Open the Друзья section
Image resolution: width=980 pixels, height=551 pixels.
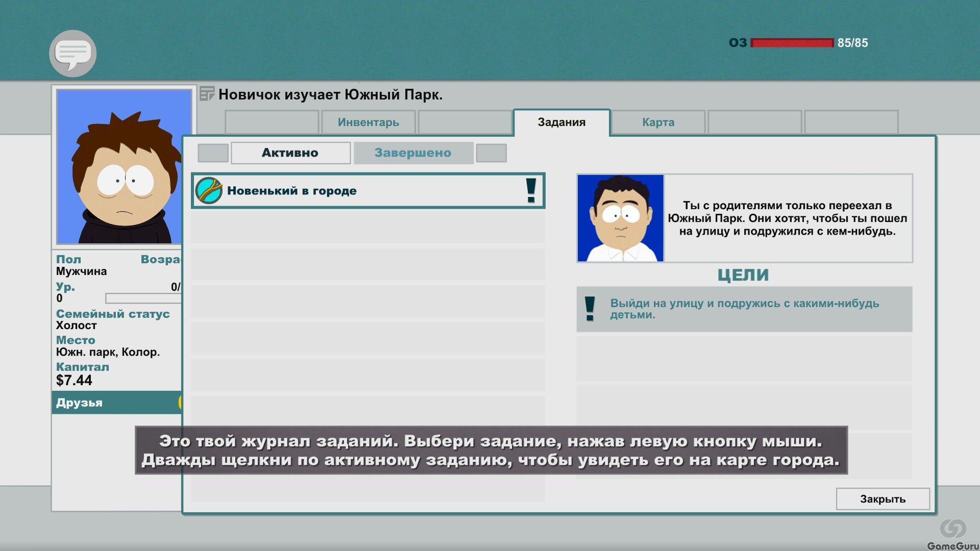(117, 403)
